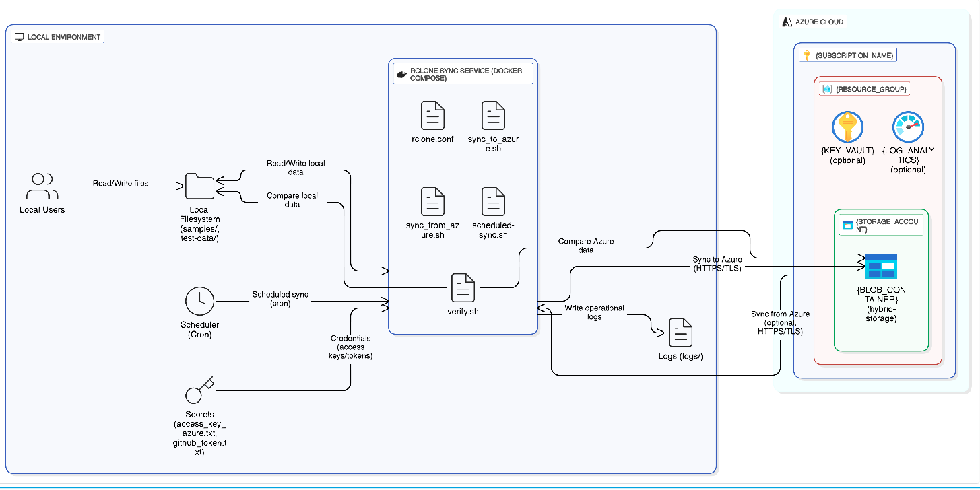
Task: Open the rclone.conf file icon
Action: click(432, 116)
